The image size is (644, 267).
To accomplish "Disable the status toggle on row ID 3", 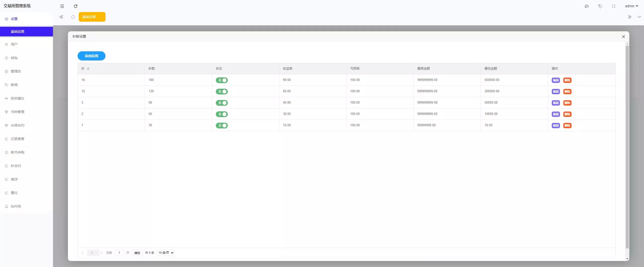I will [222, 103].
